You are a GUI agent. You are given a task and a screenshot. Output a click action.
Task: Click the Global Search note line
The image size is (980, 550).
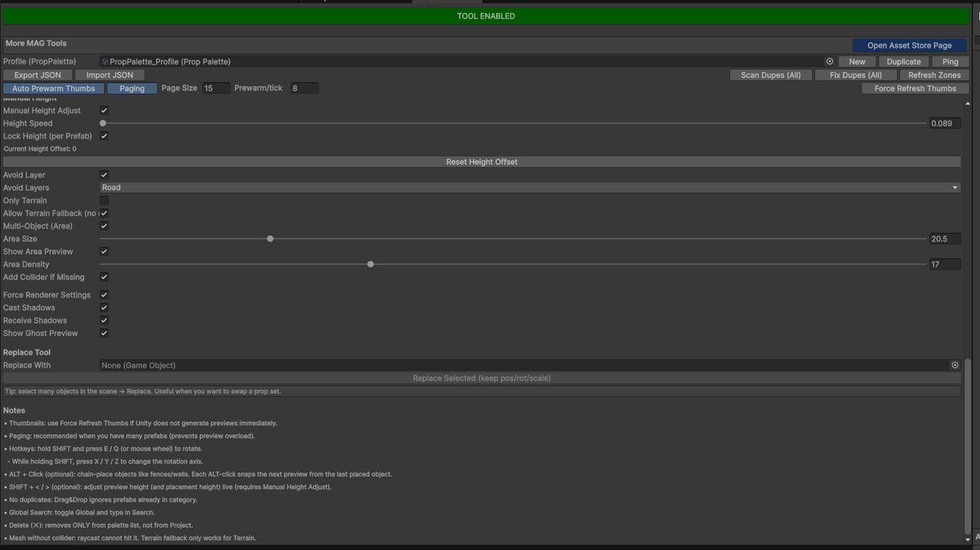click(x=78, y=512)
